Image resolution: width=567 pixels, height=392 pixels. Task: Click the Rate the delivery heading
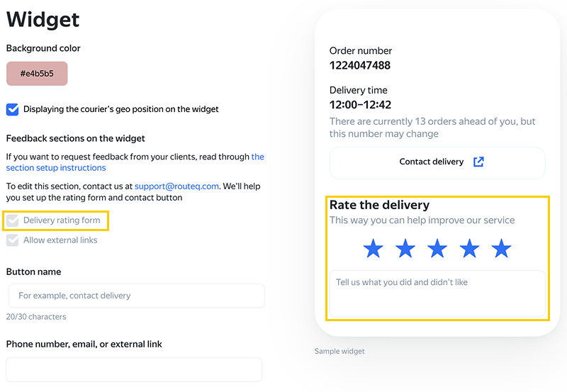pos(379,205)
